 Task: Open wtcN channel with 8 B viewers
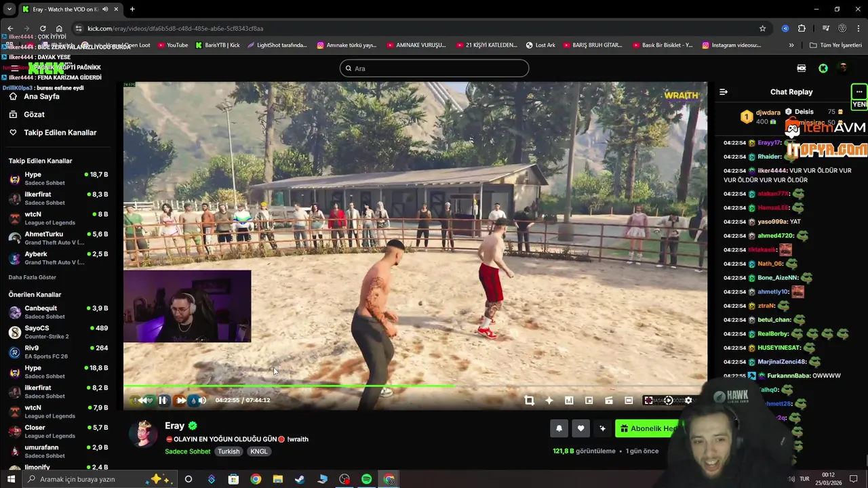click(58, 218)
